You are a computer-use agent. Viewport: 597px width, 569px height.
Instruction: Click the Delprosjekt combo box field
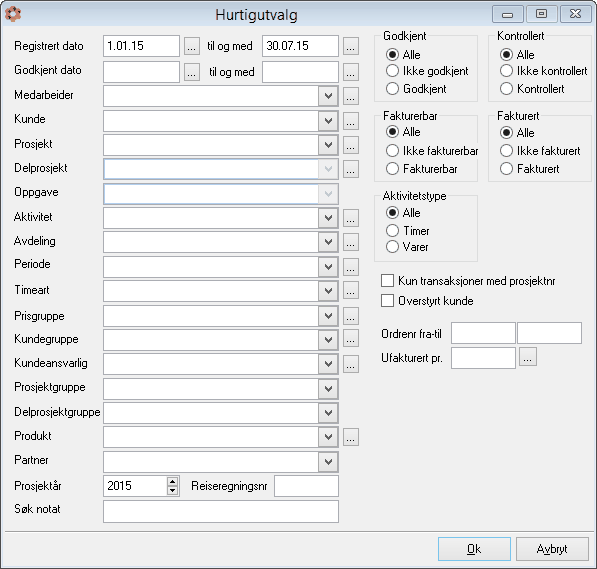pos(221,169)
